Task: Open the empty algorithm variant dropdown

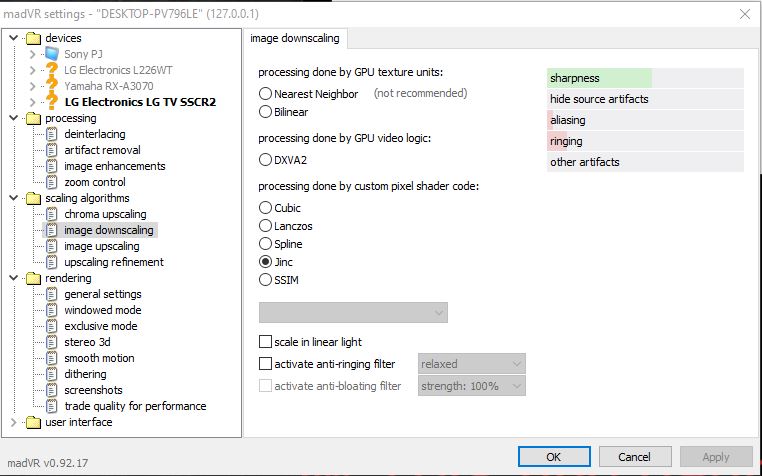Action: (x=353, y=313)
